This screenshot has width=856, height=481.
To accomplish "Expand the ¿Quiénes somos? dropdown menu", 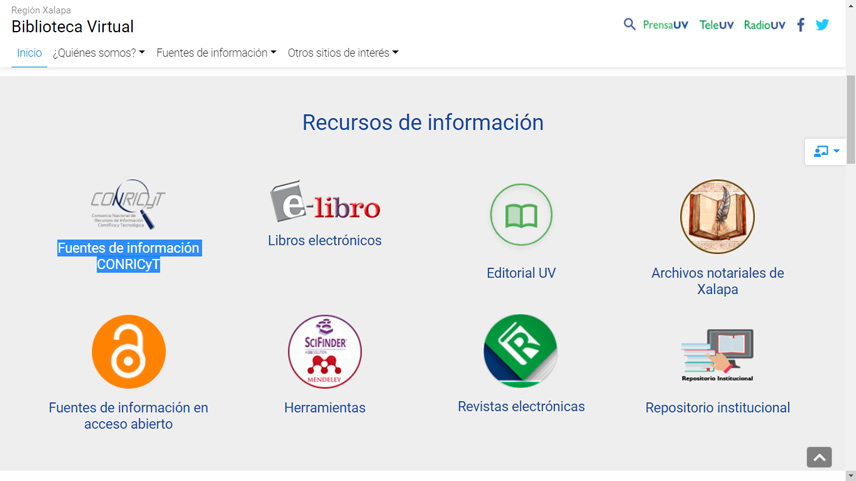I will click(99, 53).
